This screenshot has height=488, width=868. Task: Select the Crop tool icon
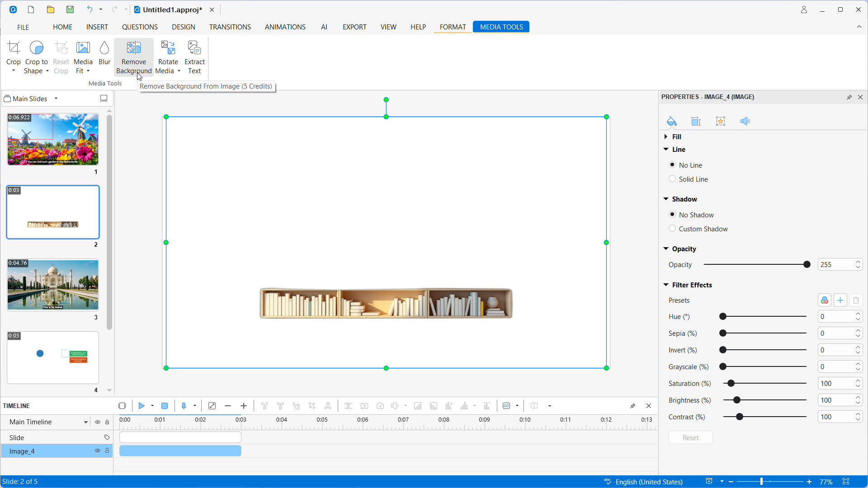point(14,48)
